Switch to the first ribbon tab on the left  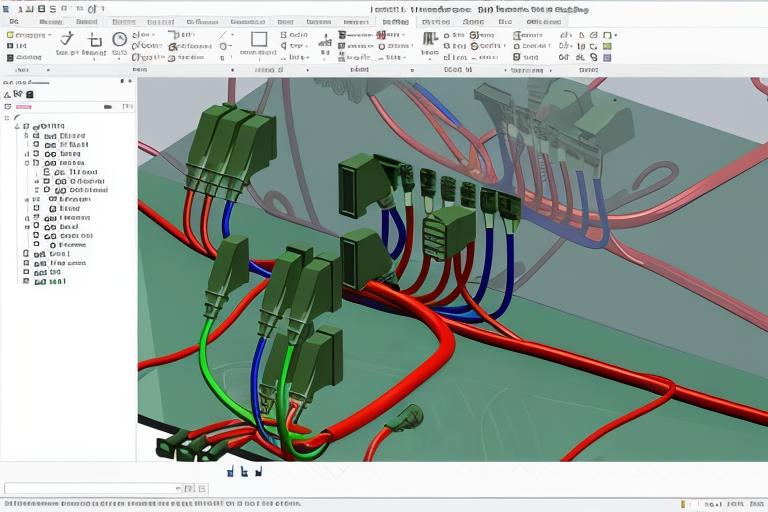(15, 21)
